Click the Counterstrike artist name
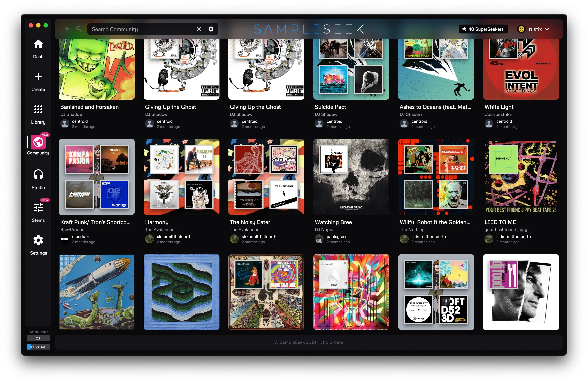The height and width of the screenshot is (383, 588). click(x=498, y=114)
